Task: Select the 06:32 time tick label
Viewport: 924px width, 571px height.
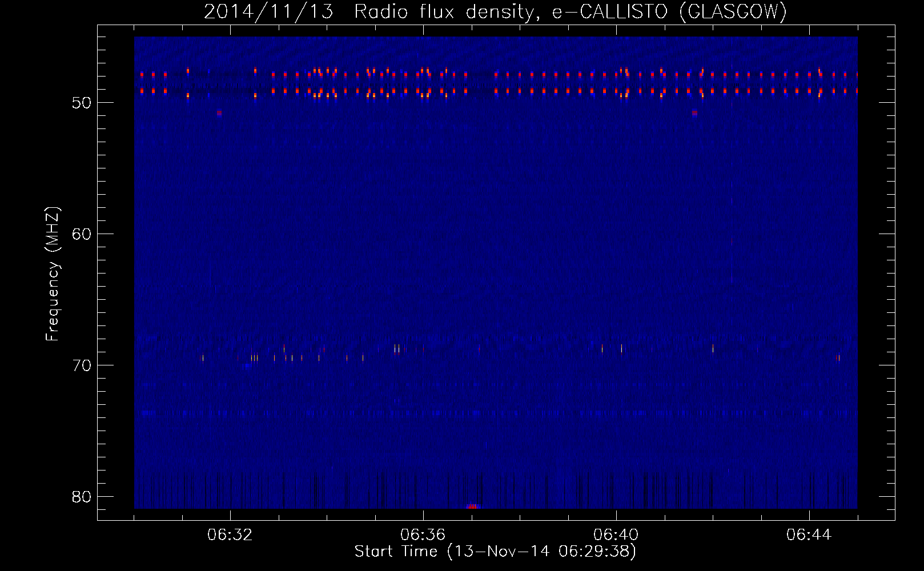Action: click(x=230, y=535)
